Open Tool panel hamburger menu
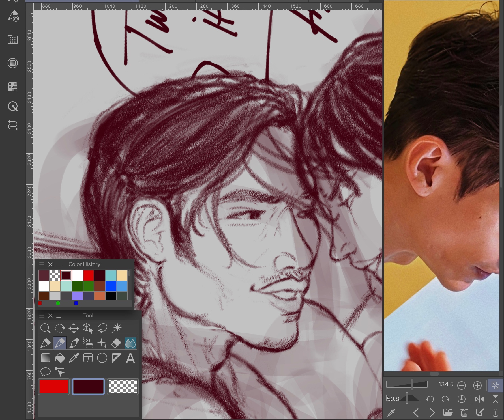Viewport: 504px width, 420px height. tap(42, 316)
